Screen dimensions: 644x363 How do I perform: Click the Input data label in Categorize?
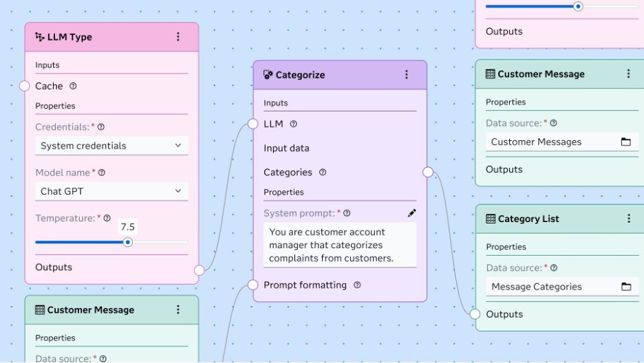pyautogui.click(x=286, y=148)
